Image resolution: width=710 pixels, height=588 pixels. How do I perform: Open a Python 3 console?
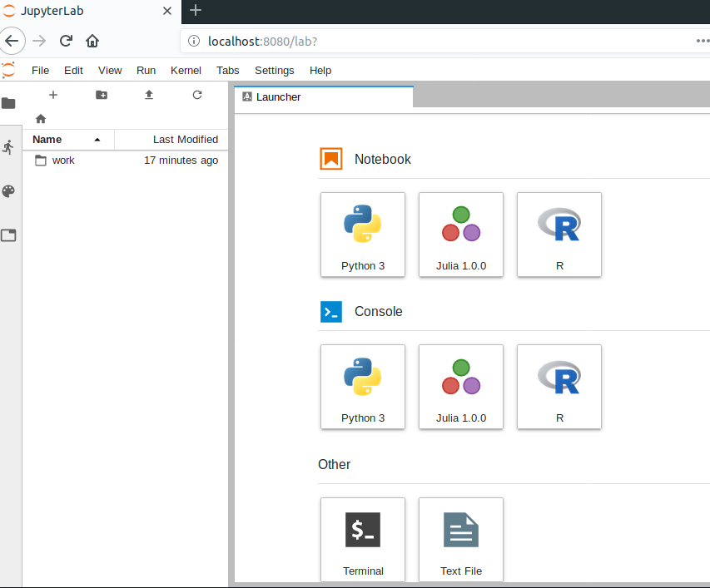tap(363, 387)
